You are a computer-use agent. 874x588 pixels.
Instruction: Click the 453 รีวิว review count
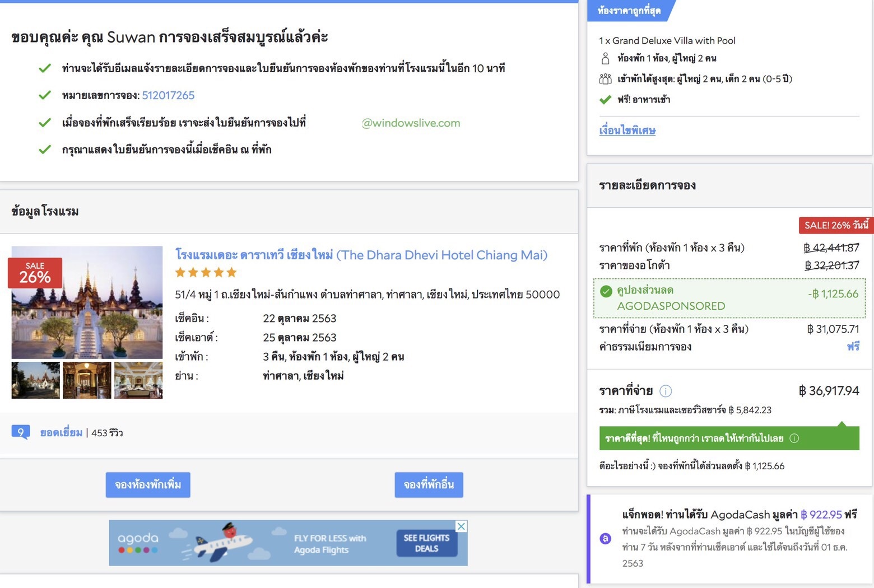pos(107,433)
